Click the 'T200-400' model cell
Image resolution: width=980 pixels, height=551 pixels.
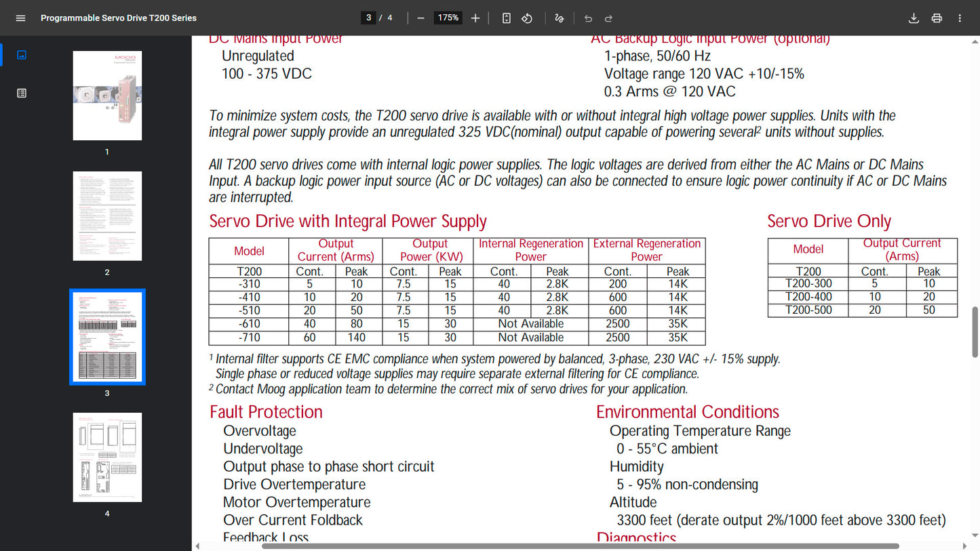pyautogui.click(x=808, y=297)
